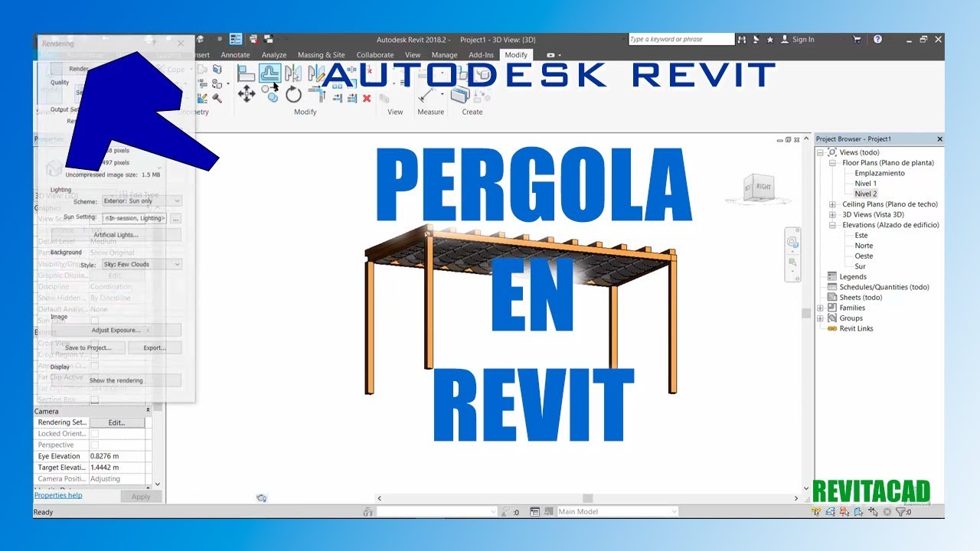Open the Add-Ins ribbon tab
This screenshot has height=551, width=980.
pyautogui.click(x=481, y=55)
